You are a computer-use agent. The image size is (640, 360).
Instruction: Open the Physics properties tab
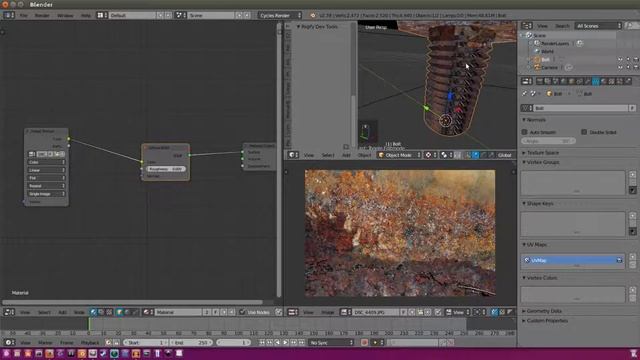[x=628, y=81]
